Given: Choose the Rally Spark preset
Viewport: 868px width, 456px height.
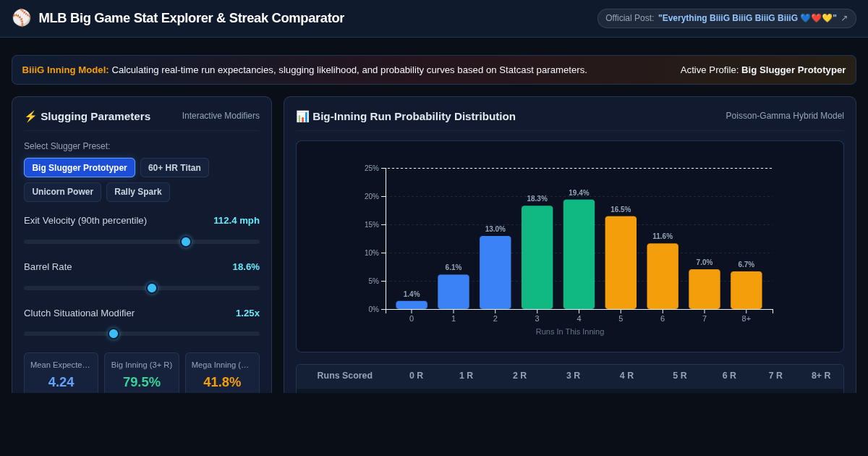Looking at the screenshot, I should click(138, 192).
